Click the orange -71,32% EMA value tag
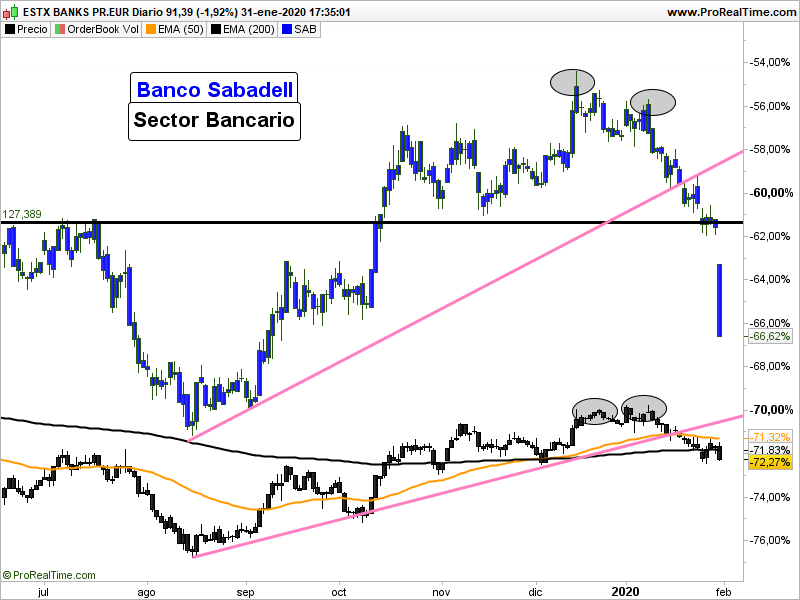Image resolution: width=800 pixels, height=600 pixels. click(x=770, y=438)
